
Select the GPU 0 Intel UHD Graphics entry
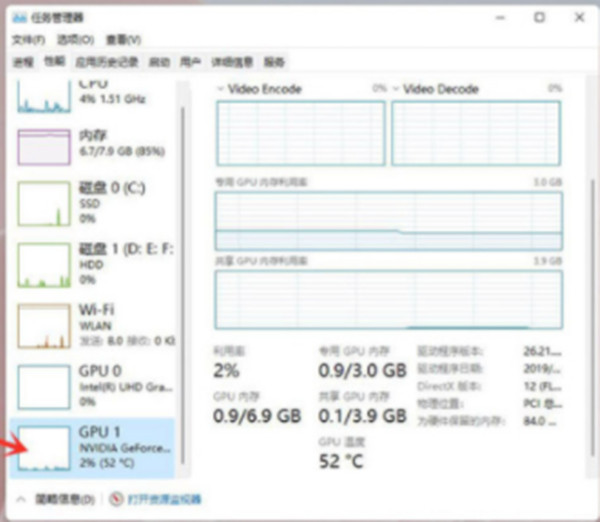pyautogui.click(x=94, y=387)
